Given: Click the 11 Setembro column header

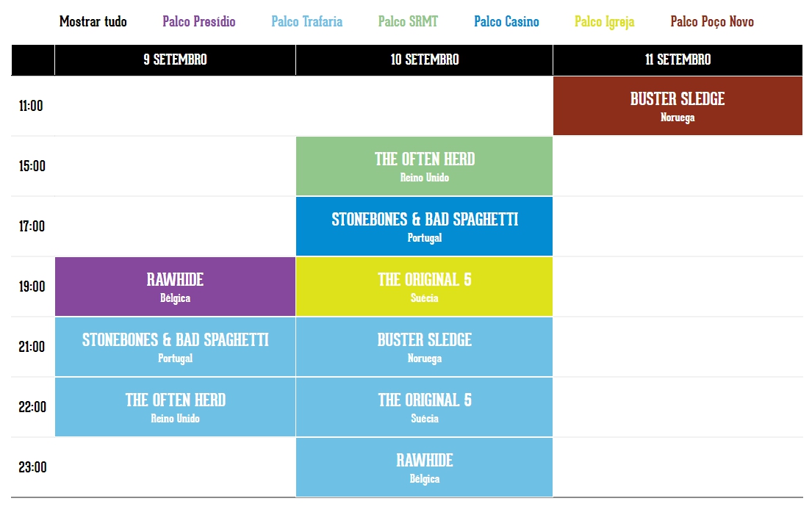Looking at the screenshot, I should 678,60.
